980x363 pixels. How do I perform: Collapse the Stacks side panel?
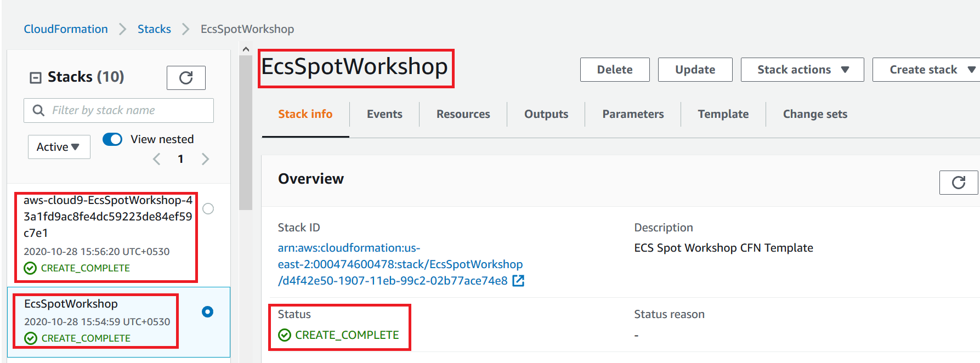35,78
